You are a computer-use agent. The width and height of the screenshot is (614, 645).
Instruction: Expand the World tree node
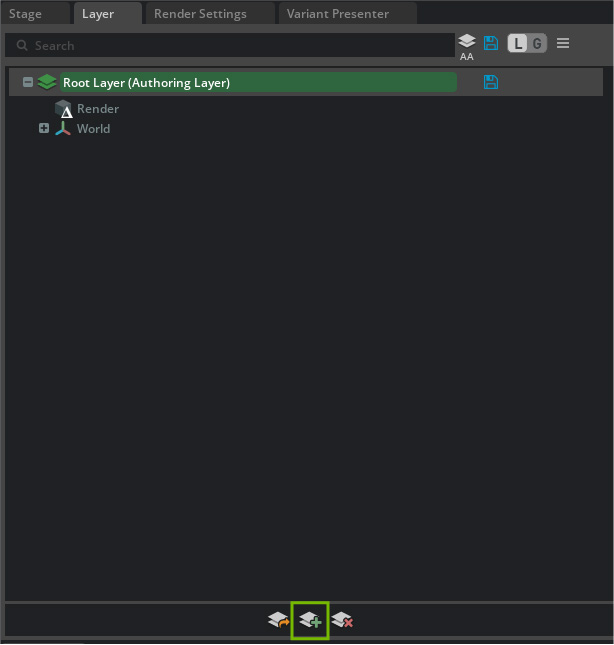point(44,128)
